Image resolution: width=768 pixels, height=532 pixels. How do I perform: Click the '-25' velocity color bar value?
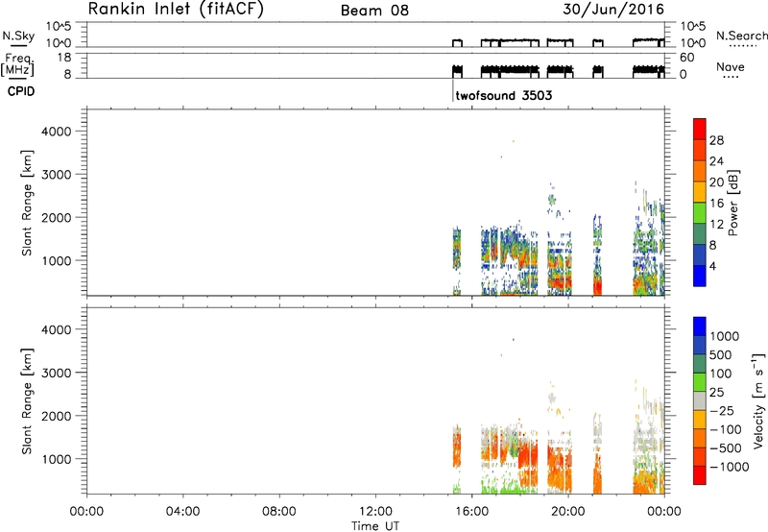722,411
